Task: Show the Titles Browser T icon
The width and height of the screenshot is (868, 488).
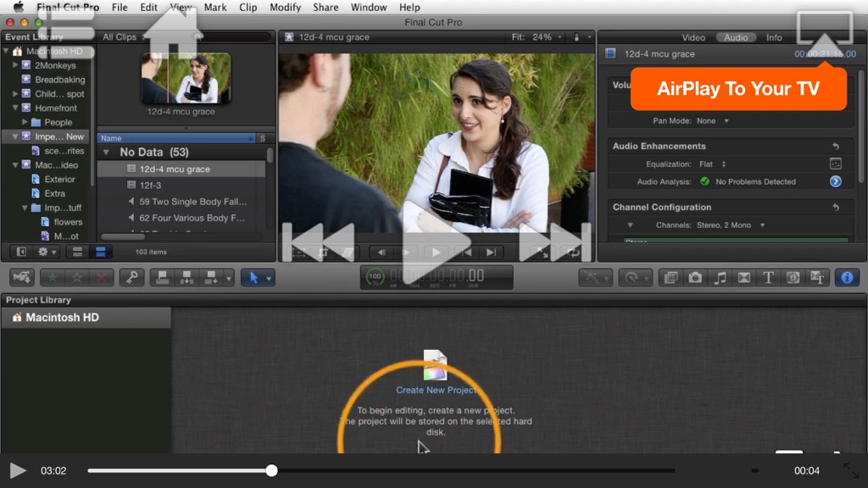Action: [768, 277]
